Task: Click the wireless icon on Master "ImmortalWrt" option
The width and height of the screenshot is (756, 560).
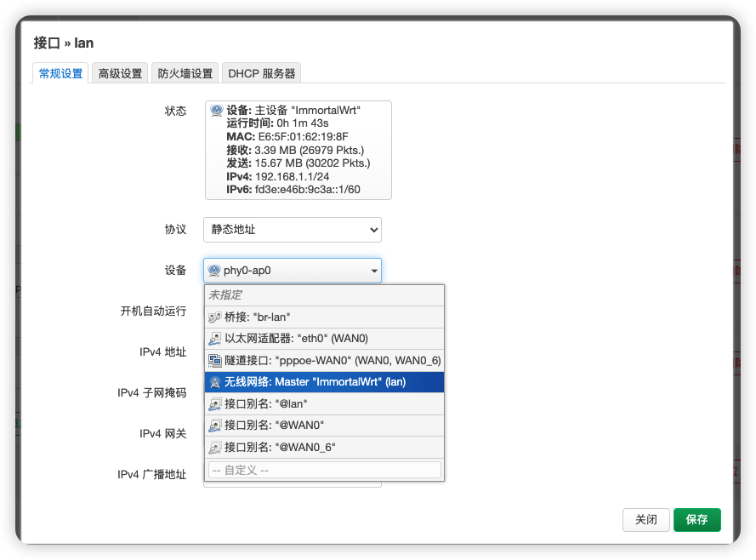Action: coord(215,381)
